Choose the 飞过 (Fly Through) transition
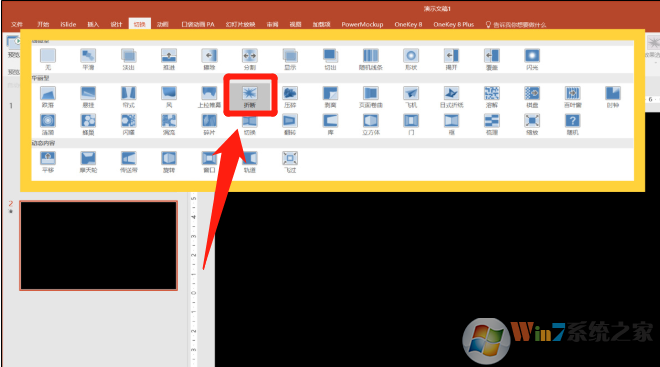660x367 pixels. [x=290, y=162]
